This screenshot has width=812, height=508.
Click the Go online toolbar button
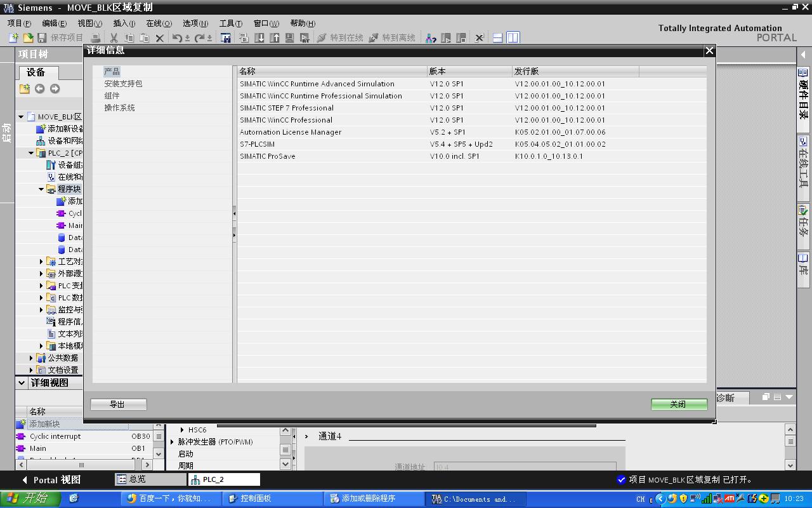click(x=340, y=38)
